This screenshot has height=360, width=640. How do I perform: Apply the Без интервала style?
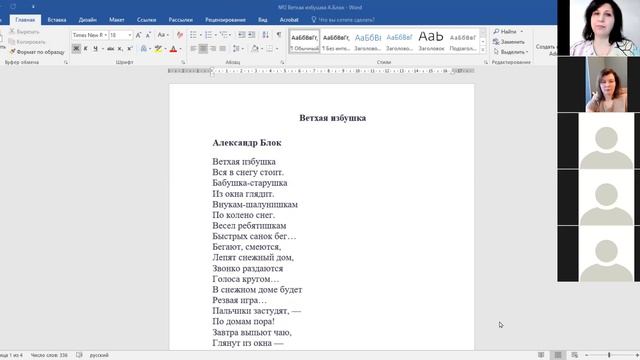pyautogui.click(x=336, y=42)
